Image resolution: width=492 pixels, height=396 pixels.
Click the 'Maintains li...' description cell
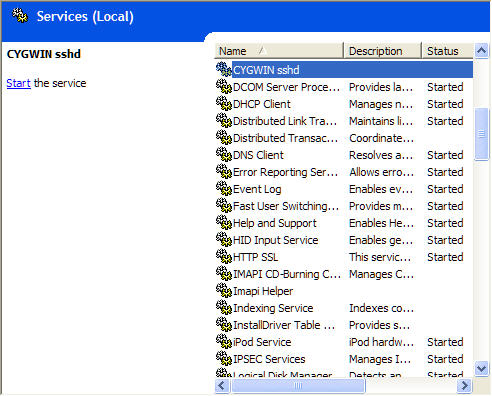tap(381, 121)
